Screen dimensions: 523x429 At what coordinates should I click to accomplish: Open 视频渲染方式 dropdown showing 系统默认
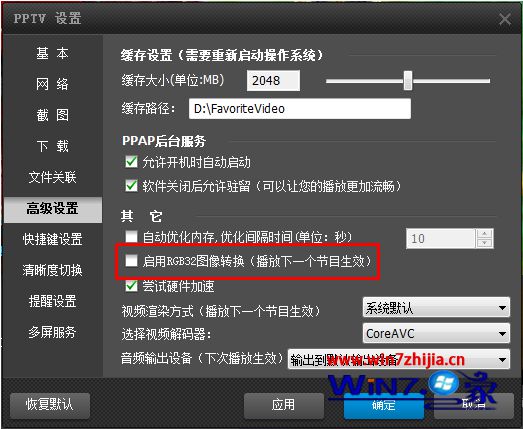[436, 308]
